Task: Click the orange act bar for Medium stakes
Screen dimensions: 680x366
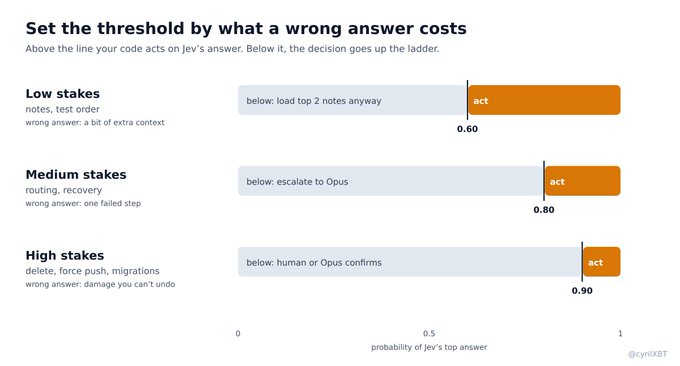Action: click(x=582, y=181)
